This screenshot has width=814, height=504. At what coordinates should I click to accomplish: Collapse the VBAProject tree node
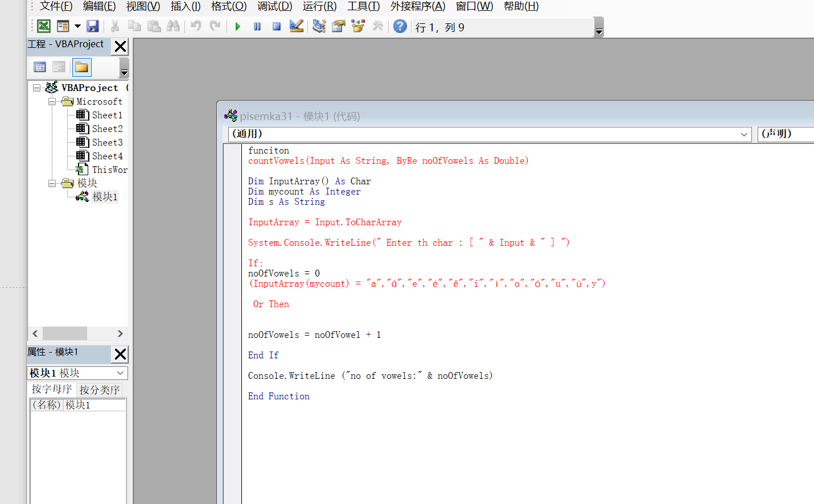35,88
